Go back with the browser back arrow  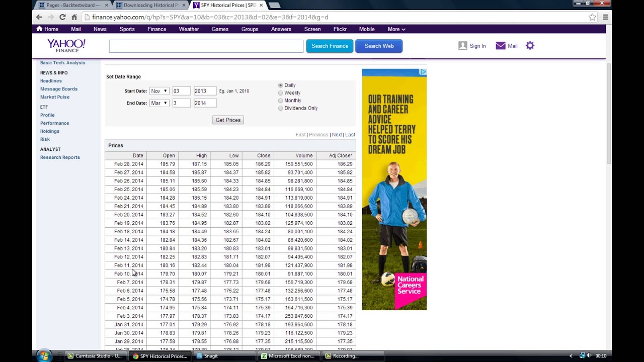tap(39, 17)
